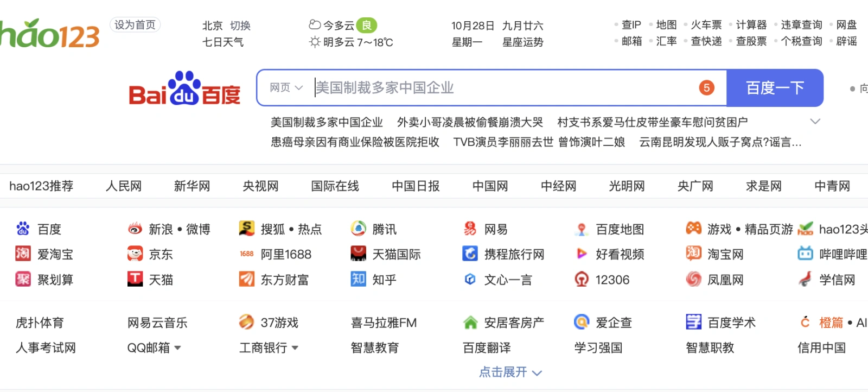Screen dimensions: 868x392
Task: Expand the hot search topics chevron
Action: (815, 122)
